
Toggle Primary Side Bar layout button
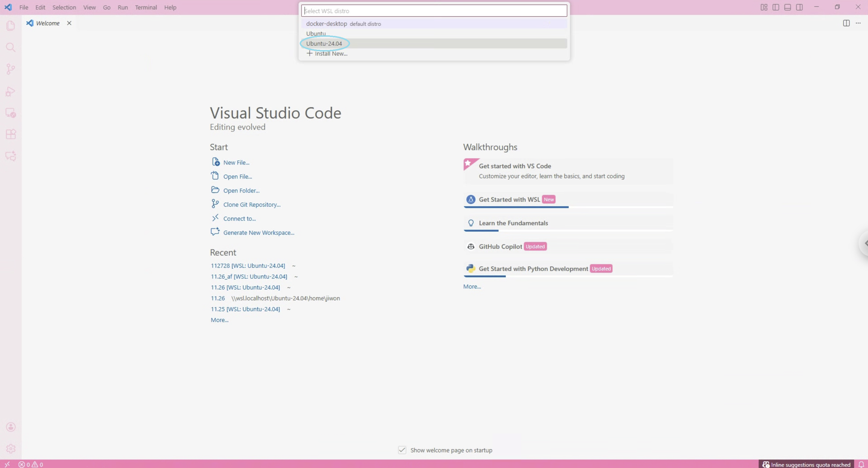coord(776,7)
